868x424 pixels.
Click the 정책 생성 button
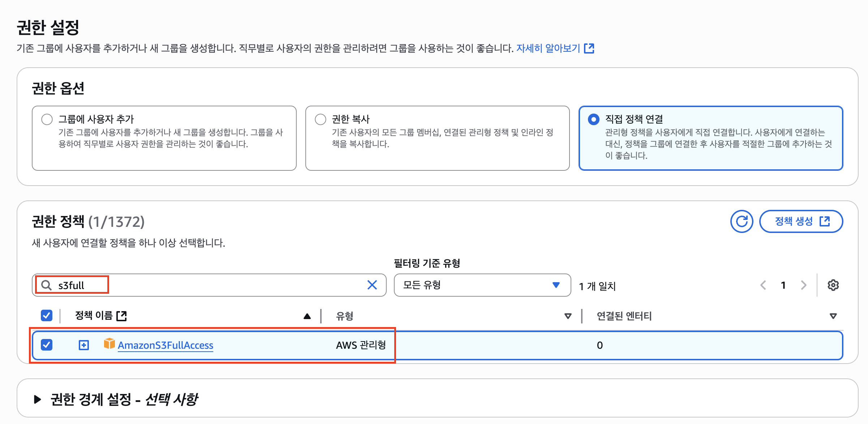tap(801, 221)
